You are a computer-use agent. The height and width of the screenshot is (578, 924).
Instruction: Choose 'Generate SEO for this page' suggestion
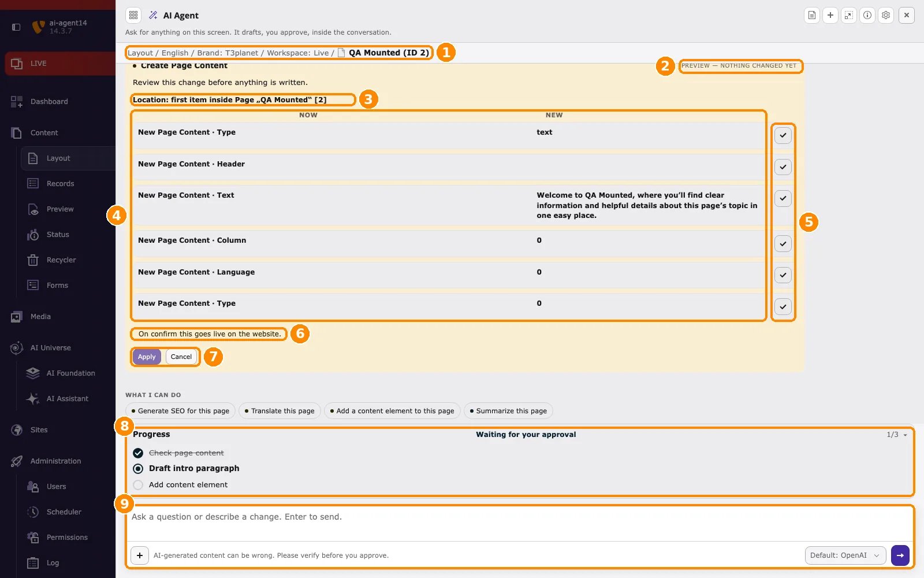pyautogui.click(x=180, y=411)
